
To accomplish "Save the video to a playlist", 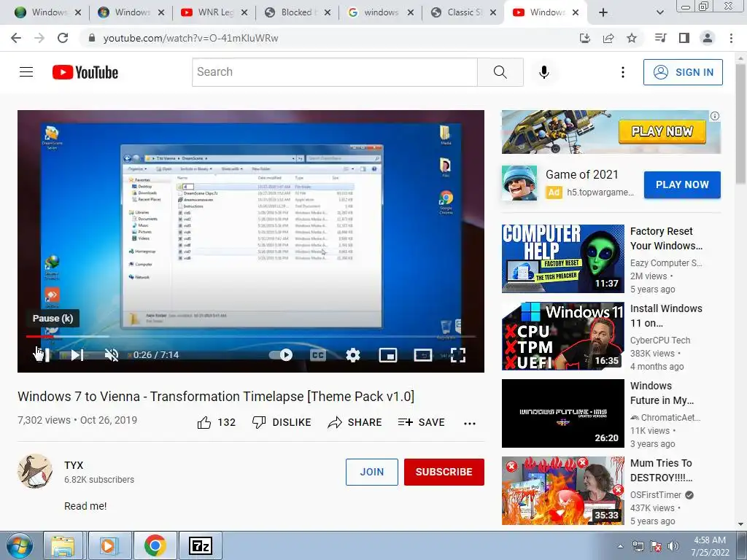I will [421, 422].
